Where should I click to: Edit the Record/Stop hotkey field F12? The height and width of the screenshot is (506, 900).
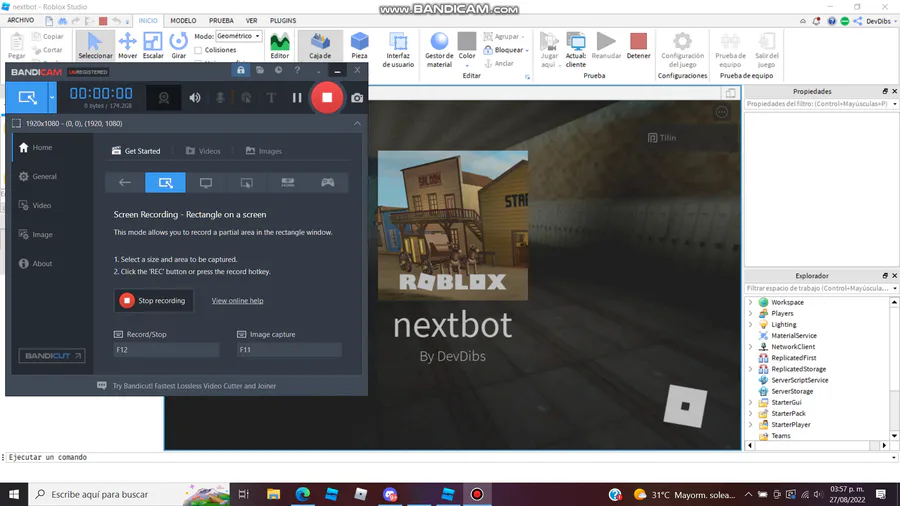pyautogui.click(x=166, y=349)
